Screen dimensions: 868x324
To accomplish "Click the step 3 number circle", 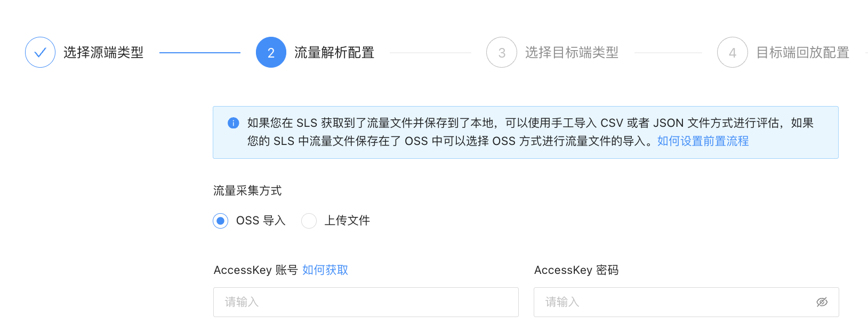I will coord(502,52).
